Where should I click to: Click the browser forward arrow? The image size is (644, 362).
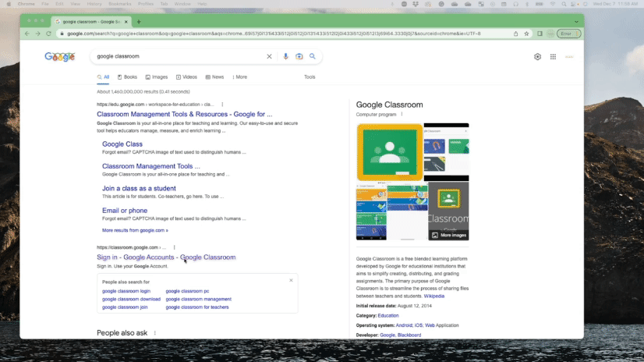(x=37, y=34)
